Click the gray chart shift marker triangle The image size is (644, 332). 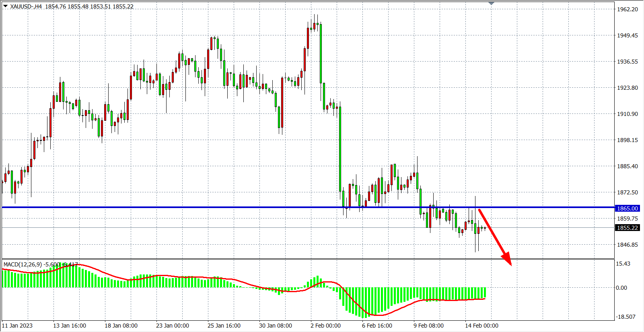click(491, 4)
